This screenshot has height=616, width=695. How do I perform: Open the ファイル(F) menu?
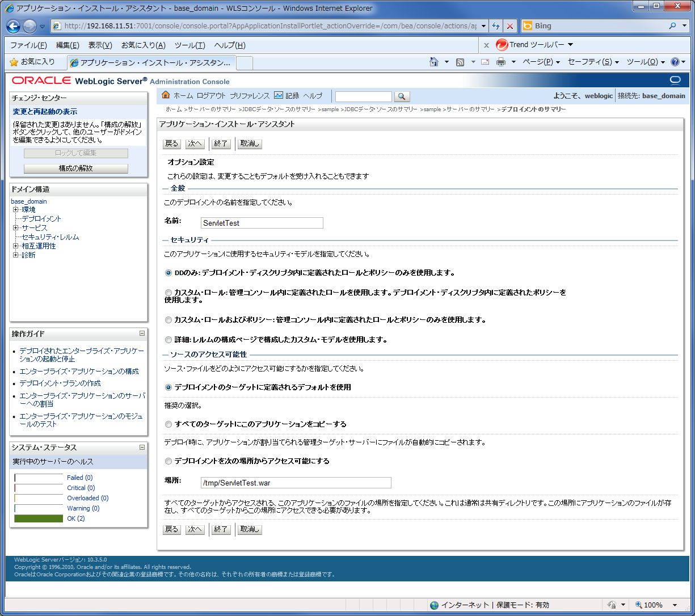28,45
